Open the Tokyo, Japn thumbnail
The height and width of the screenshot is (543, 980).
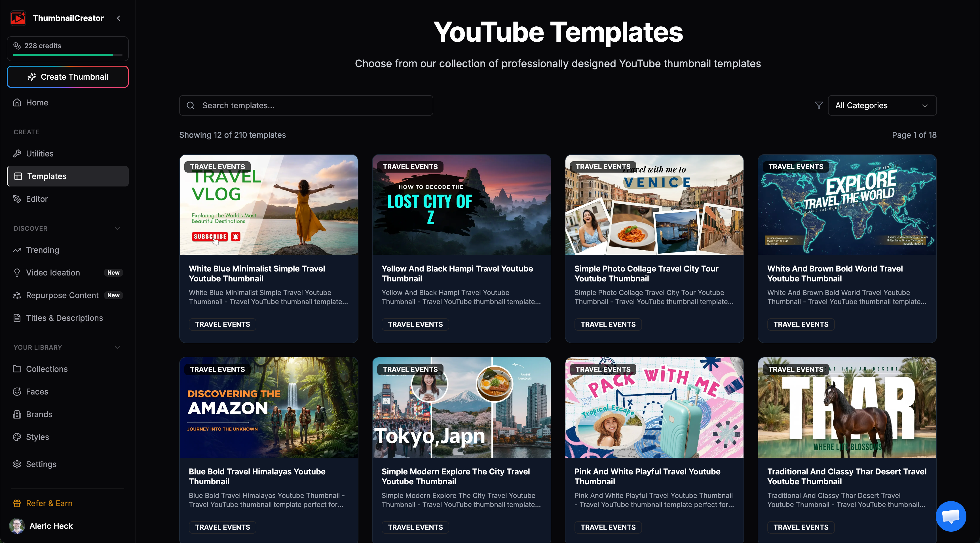461,407
